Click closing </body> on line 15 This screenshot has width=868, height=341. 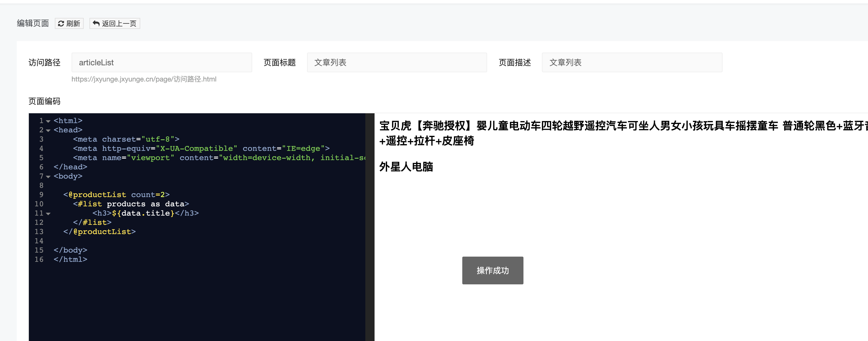tap(70, 250)
